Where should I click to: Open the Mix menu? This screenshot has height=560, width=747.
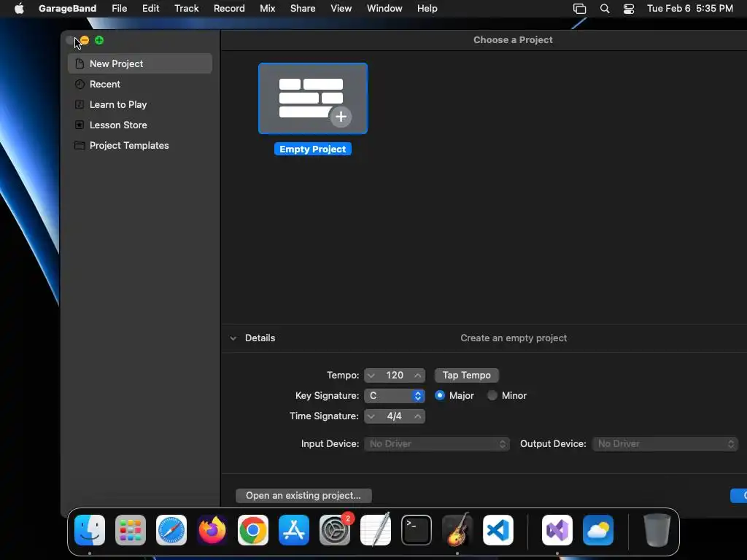pyautogui.click(x=267, y=9)
